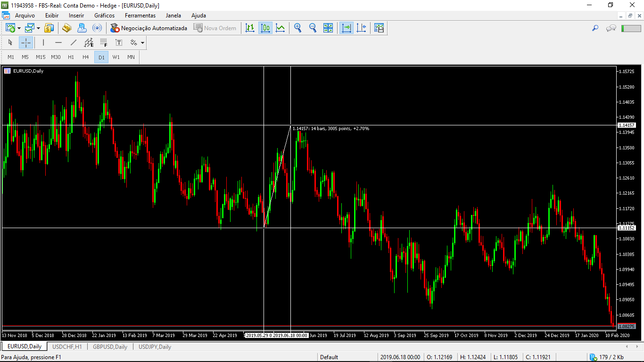
Task: Click the Negociação Automatizada button
Action: (x=149, y=28)
